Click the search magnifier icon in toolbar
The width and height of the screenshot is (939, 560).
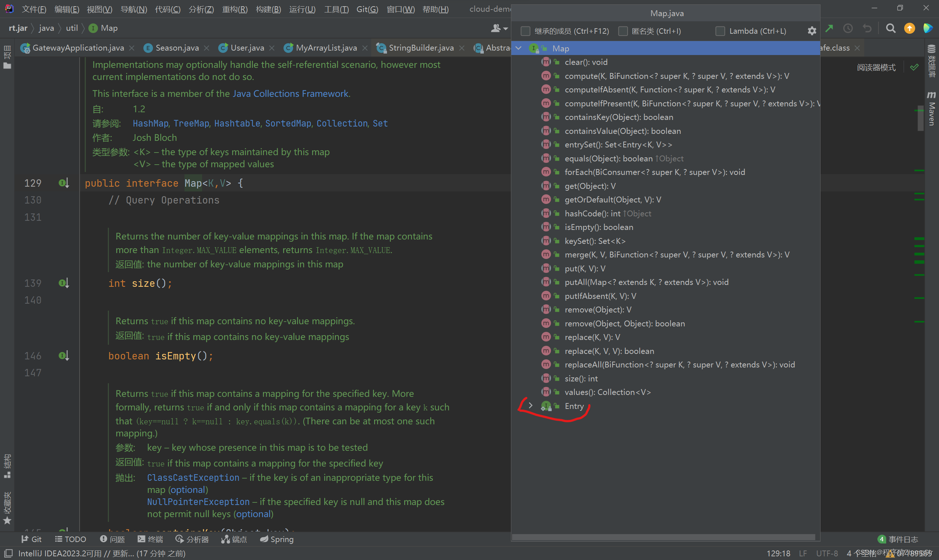coord(891,28)
